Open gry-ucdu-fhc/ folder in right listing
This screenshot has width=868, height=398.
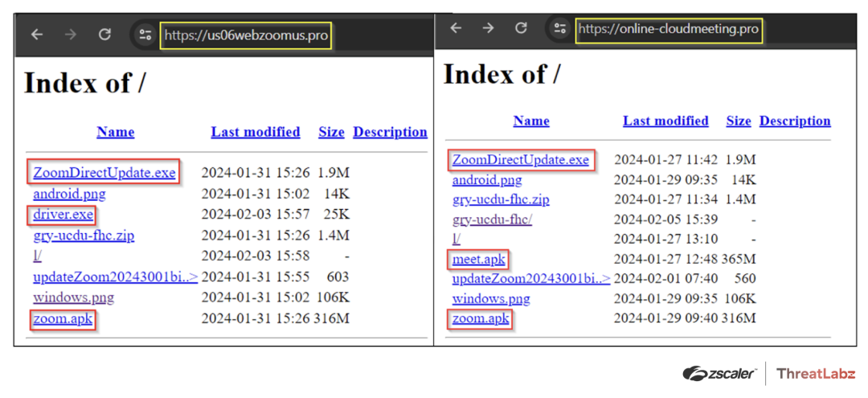492,220
